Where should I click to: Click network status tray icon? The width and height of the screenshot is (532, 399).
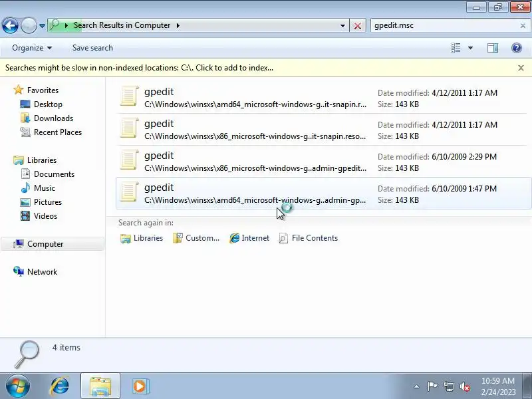(x=448, y=386)
